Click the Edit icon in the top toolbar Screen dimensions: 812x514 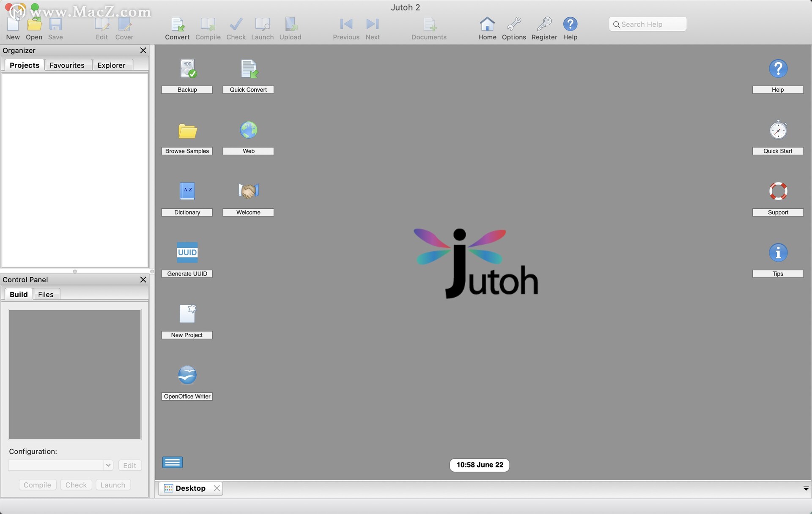coord(102,25)
